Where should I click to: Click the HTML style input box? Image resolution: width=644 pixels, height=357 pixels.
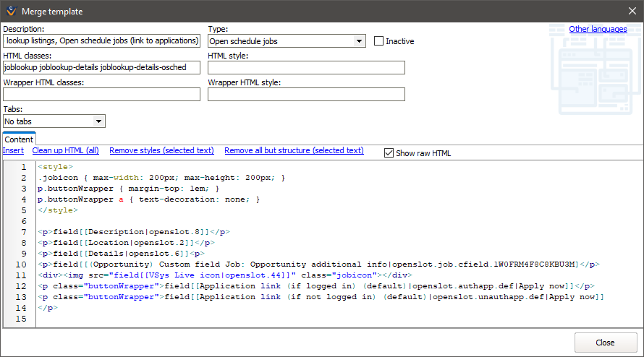306,68
